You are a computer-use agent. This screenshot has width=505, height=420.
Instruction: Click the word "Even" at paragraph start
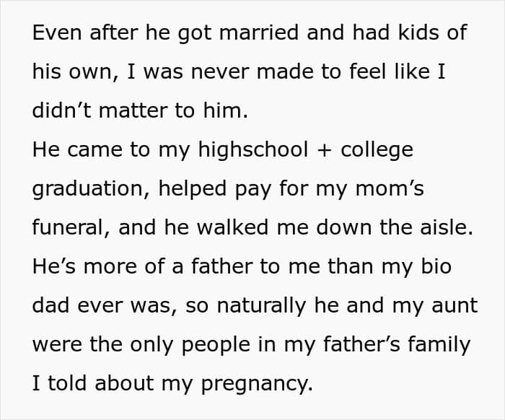tap(56, 32)
